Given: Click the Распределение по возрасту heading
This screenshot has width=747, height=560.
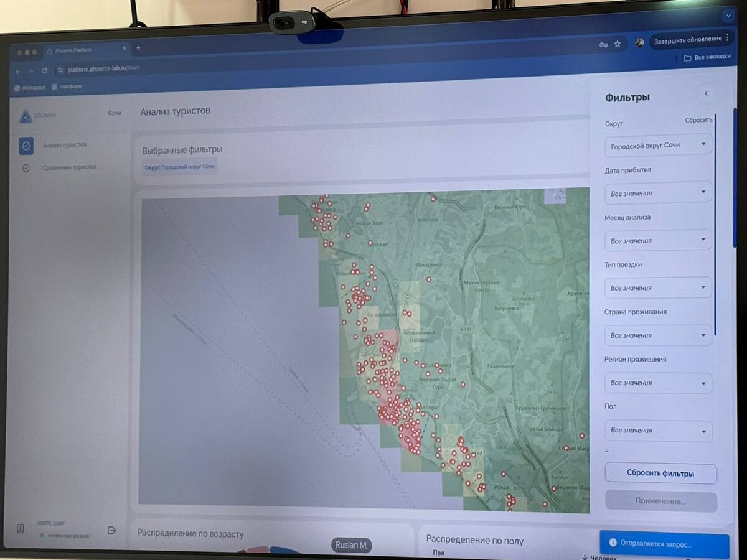Looking at the screenshot, I should tap(190, 534).
